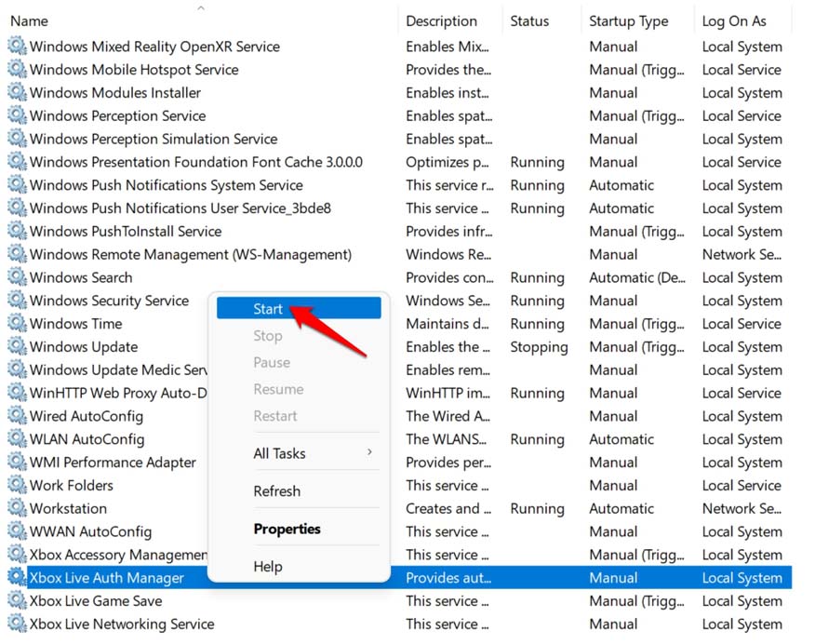This screenshot has width=815, height=644.
Task: Select Refresh in the context menu
Action: (299, 490)
